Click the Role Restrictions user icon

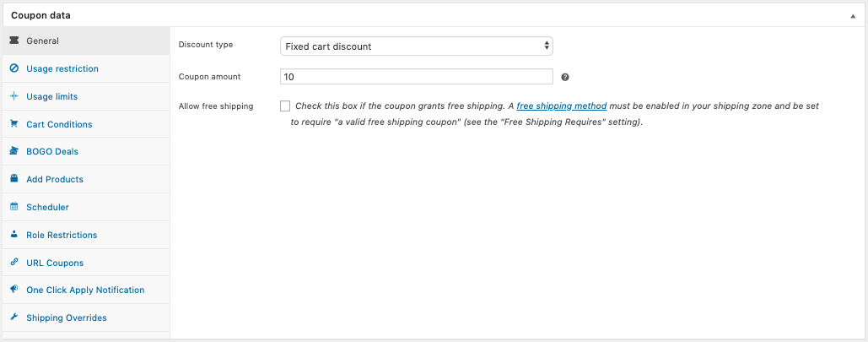[x=14, y=235]
